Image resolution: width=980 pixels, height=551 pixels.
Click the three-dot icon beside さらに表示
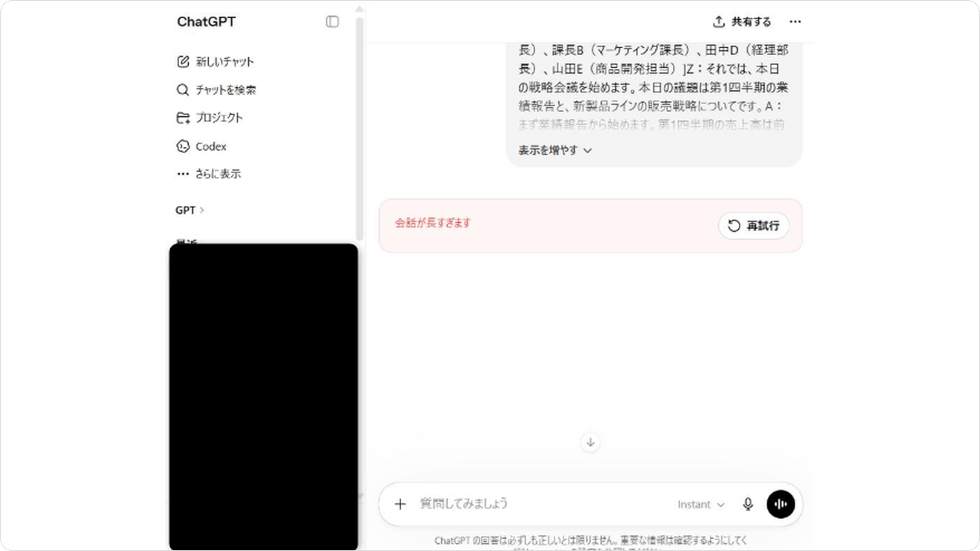tap(183, 174)
